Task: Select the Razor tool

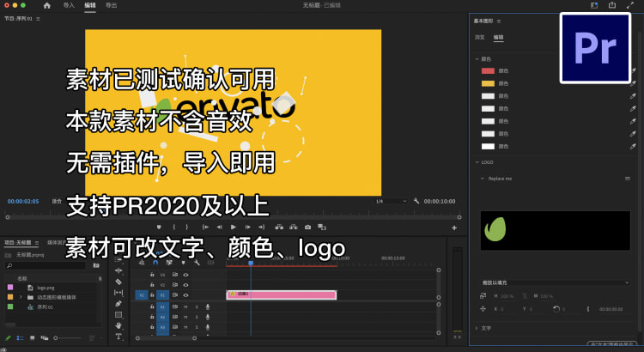Action: [x=118, y=282]
